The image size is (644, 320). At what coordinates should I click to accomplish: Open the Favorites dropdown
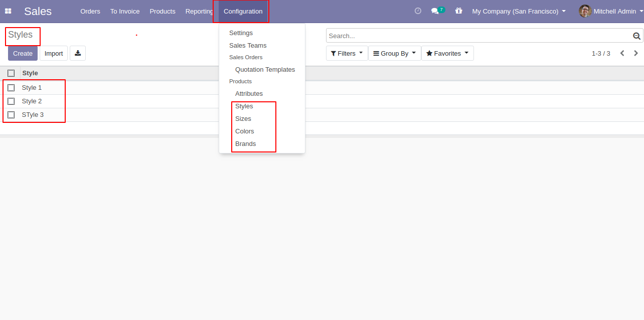click(447, 53)
